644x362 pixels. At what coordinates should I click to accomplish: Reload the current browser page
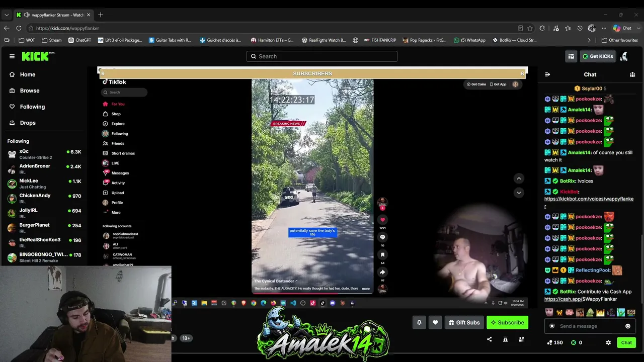(x=19, y=28)
